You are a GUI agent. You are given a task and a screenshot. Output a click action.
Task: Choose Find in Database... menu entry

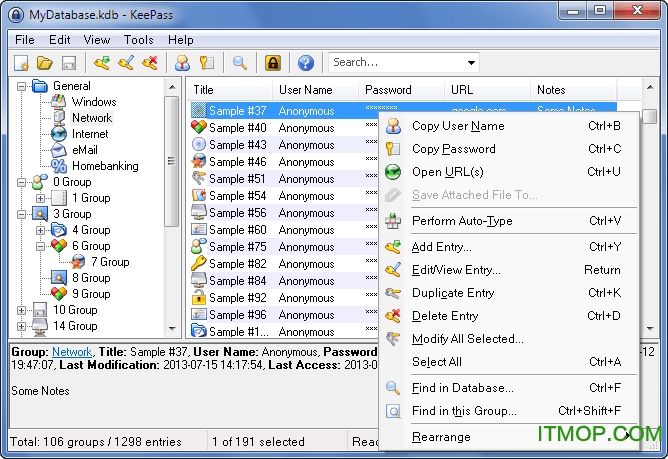(x=509, y=388)
